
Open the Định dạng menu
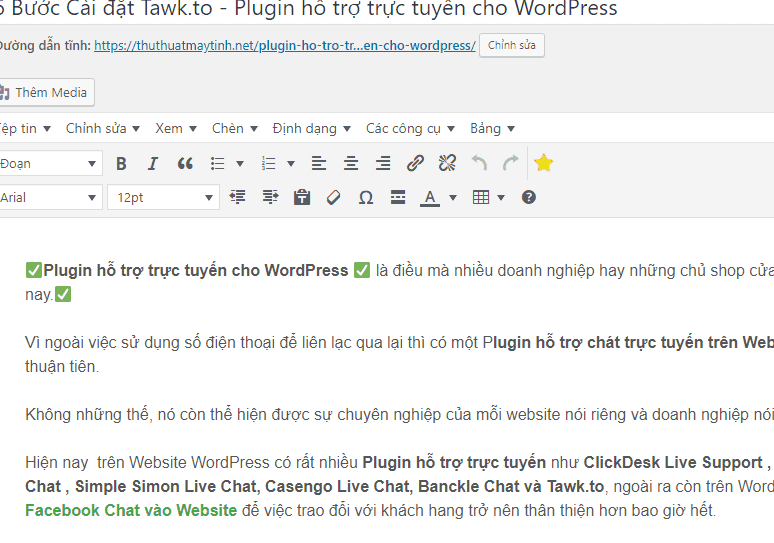click(x=311, y=129)
